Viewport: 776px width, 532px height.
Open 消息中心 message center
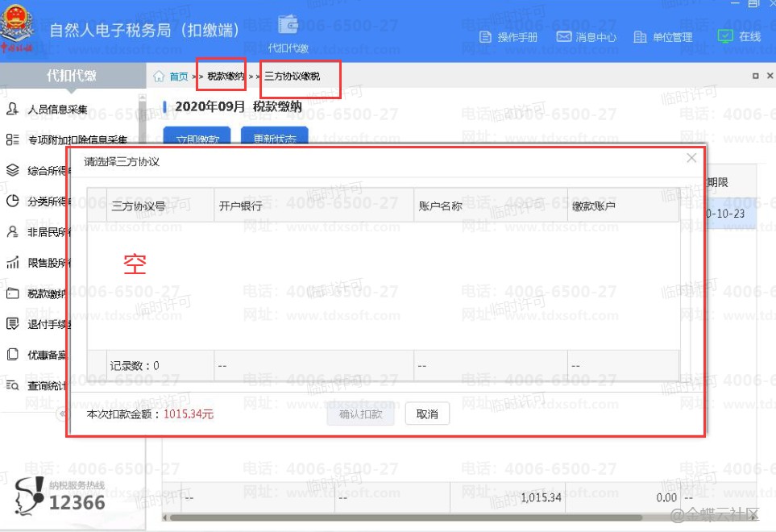[587, 37]
